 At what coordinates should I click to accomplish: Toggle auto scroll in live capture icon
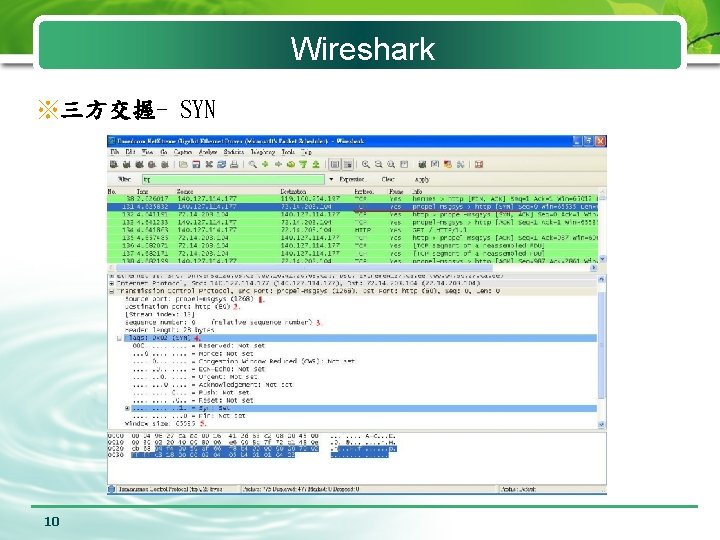tap(348, 164)
